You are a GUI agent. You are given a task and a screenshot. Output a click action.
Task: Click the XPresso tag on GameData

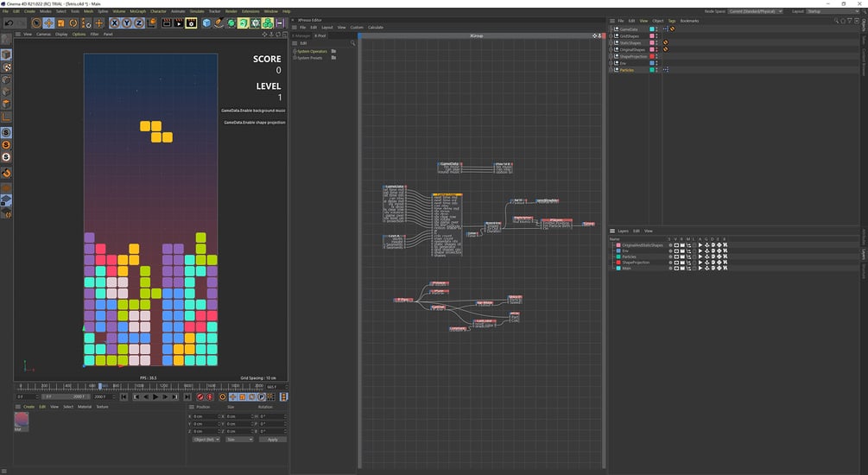click(665, 29)
